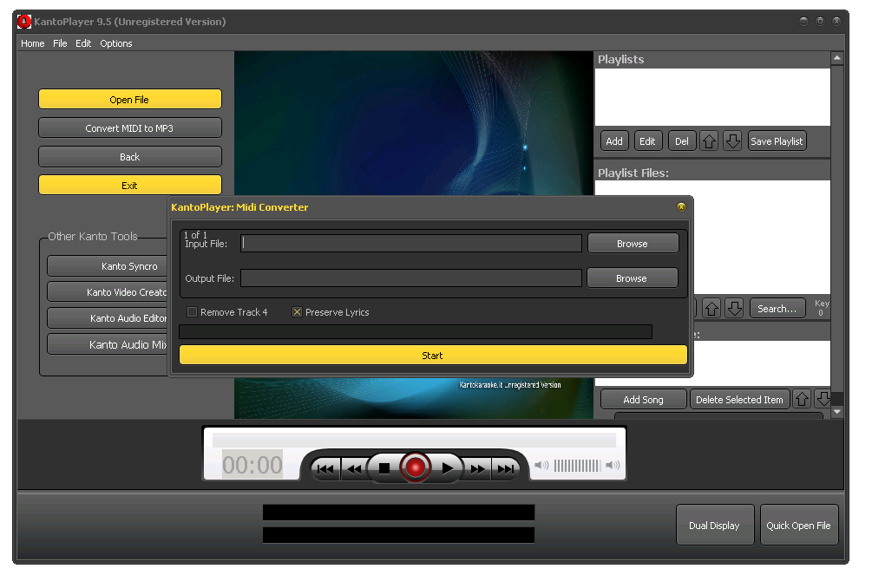Open Search in Playlist Files
The width and height of the screenshot is (872, 588).
(x=777, y=309)
